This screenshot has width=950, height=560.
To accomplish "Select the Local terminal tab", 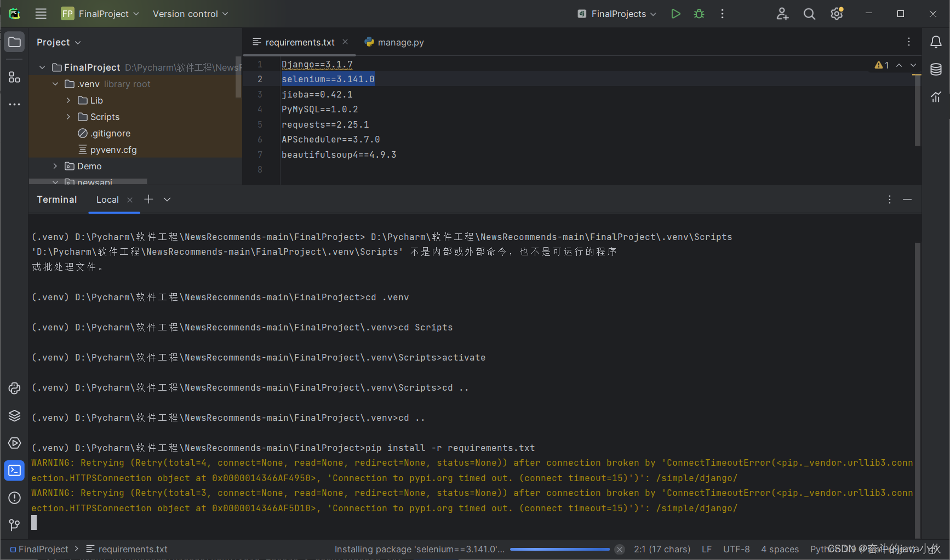I will point(107,199).
